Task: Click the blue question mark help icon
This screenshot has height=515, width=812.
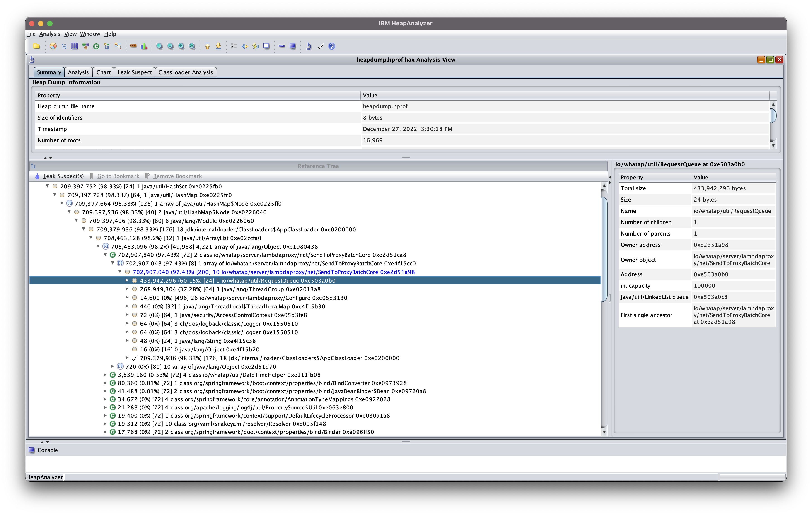Action: point(331,46)
